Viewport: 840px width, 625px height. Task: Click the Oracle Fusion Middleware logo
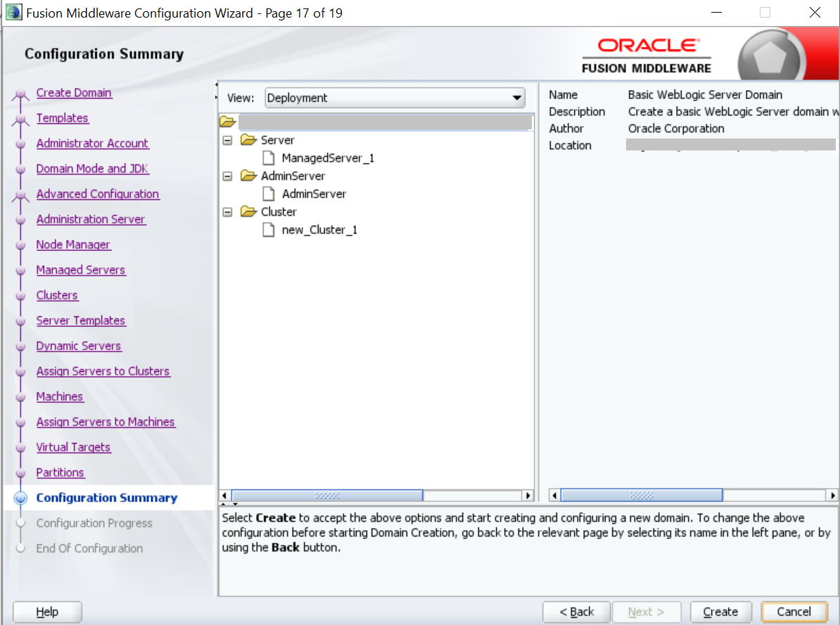click(647, 56)
